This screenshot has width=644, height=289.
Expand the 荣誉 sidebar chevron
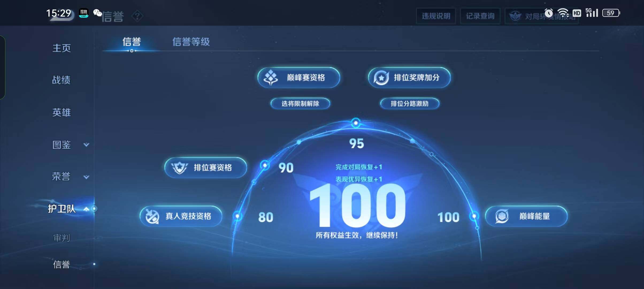(x=86, y=177)
